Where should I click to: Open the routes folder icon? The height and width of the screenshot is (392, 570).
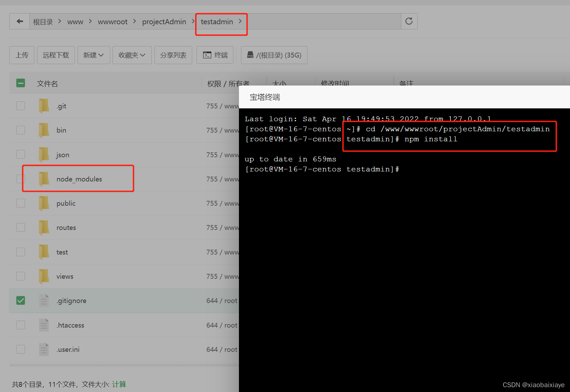[x=44, y=228]
